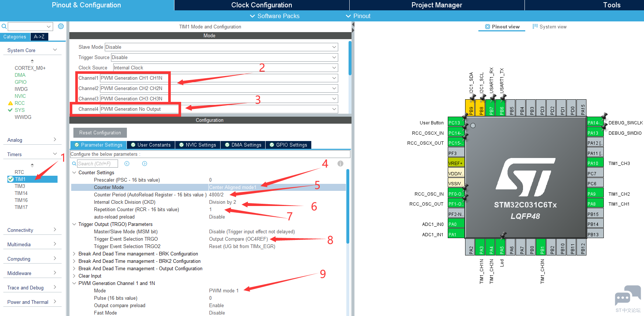This screenshot has height=316, width=644.
Task: Open the Tools tab
Action: tap(612, 5)
